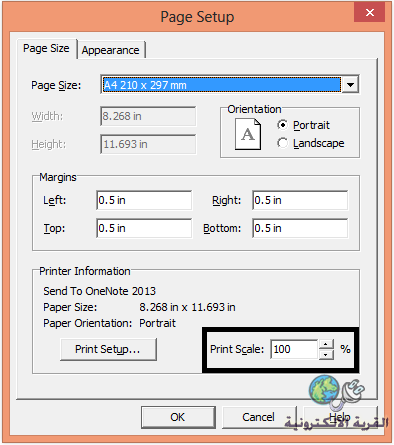The height and width of the screenshot is (445, 394).
Task: Click 'Send To OneNote 2013' printer name
Action: [x=99, y=291]
